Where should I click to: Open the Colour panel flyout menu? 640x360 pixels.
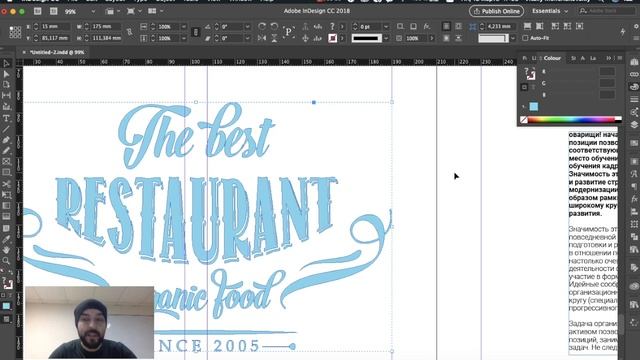pyautogui.click(x=620, y=58)
